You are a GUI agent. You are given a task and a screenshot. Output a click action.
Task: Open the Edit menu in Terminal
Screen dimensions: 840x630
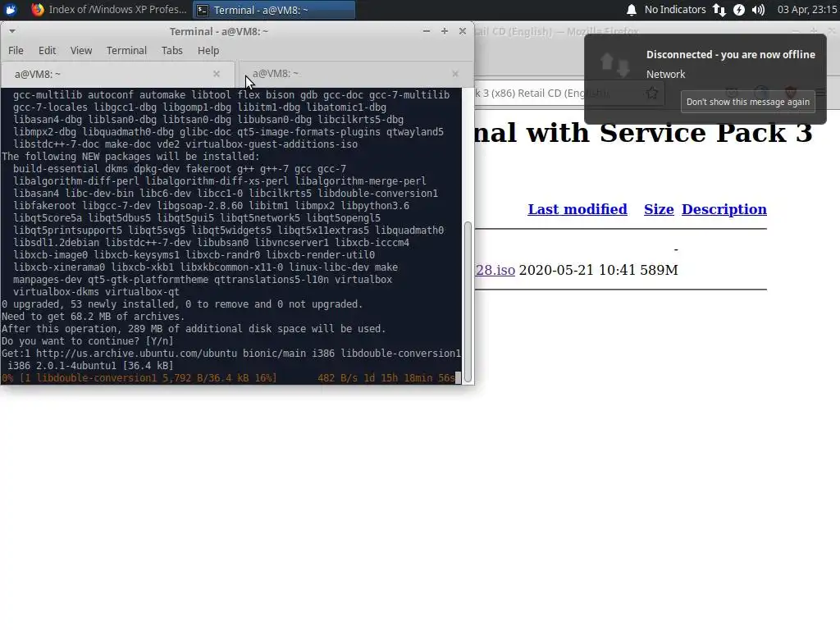click(x=47, y=50)
